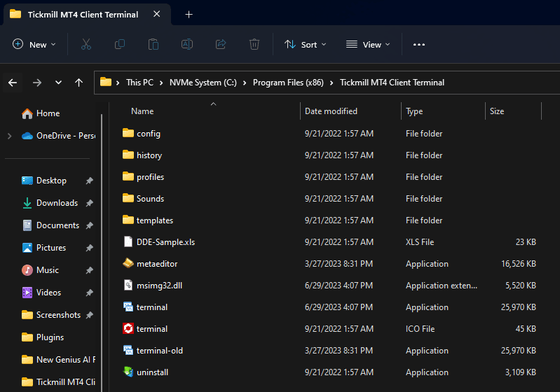Click chevron after NVMe System (C:) breadcrumb
Image resolution: width=560 pixels, height=392 pixels.
[x=245, y=83]
